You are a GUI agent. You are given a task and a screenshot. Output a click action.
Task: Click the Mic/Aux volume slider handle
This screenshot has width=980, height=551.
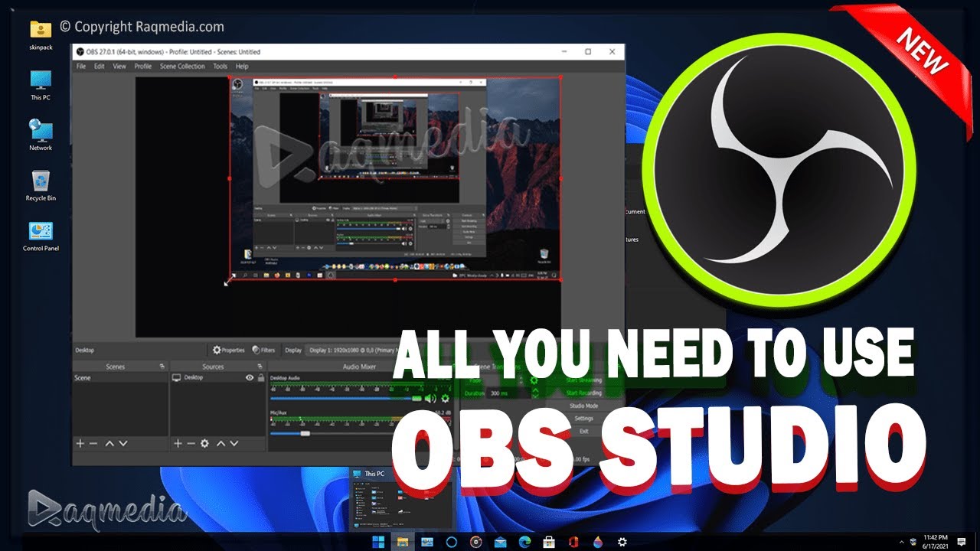(305, 433)
